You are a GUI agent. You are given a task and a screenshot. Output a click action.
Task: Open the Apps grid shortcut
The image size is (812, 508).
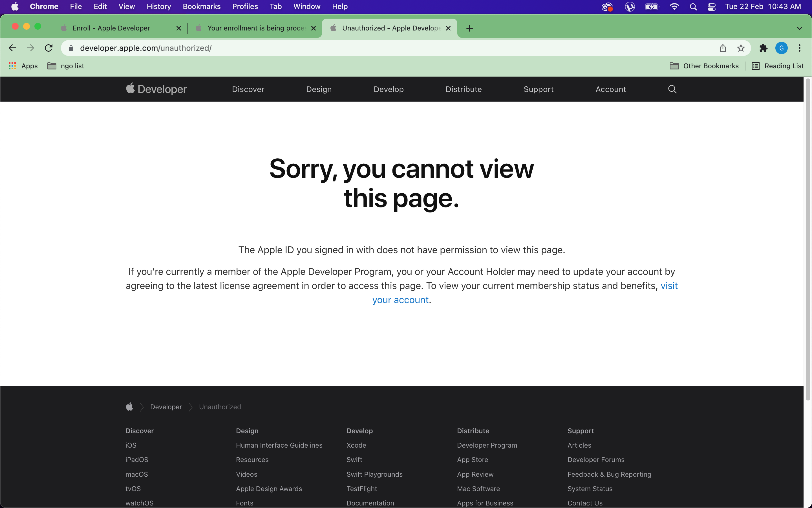pos(23,66)
